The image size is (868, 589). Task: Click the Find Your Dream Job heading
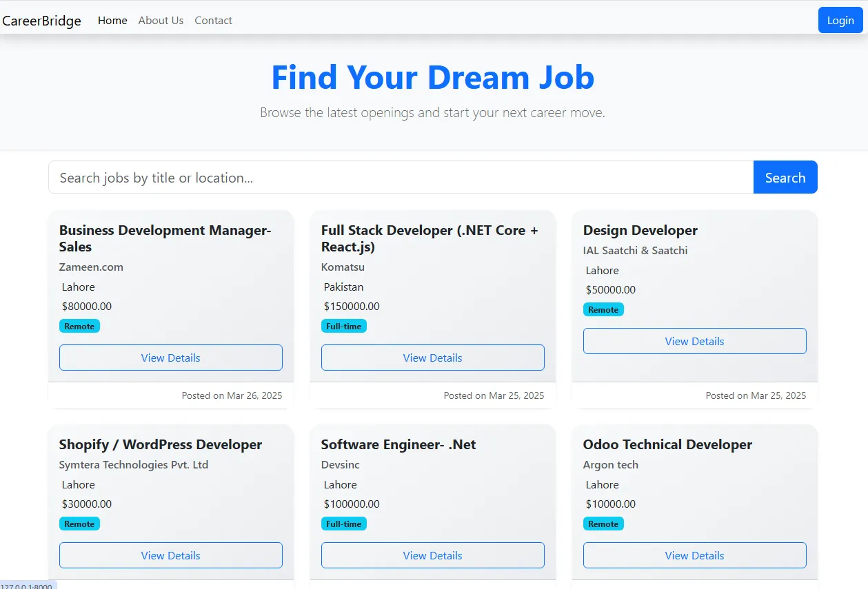click(x=433, y=76)
